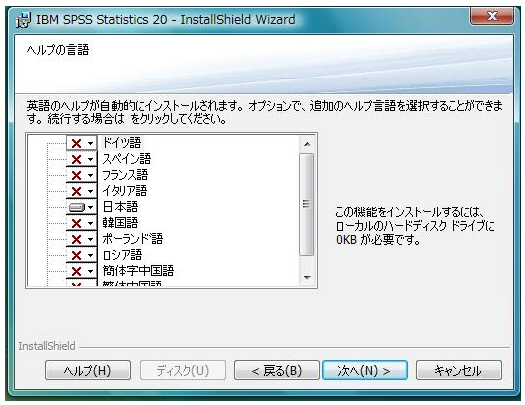Go back with the 戻る(B) button
525x405 pixels.
click(277, 370)
